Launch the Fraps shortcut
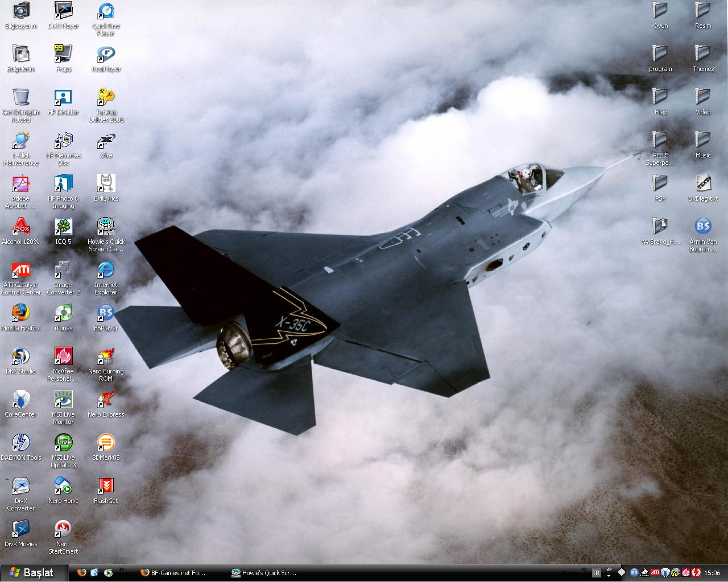 (x=63, y=59)
